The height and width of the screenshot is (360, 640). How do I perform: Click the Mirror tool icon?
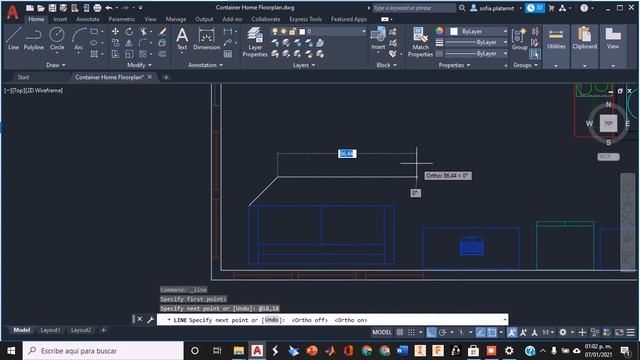click(x=129, y=42)
